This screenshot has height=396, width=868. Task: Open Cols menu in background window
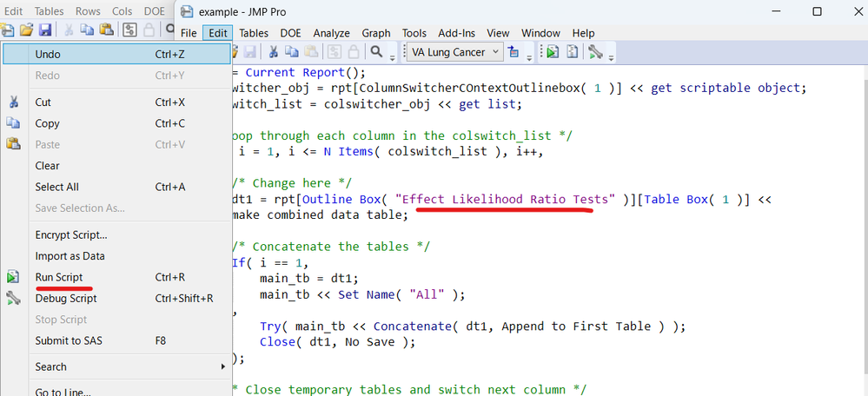click(x=123, y=11)
